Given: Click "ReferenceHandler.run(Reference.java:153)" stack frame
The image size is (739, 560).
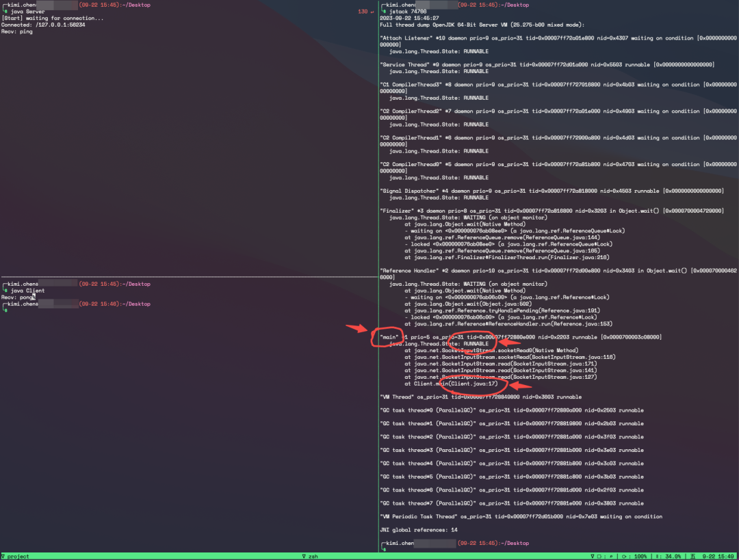Looking at the screenshot, I should tap(508, 323).
